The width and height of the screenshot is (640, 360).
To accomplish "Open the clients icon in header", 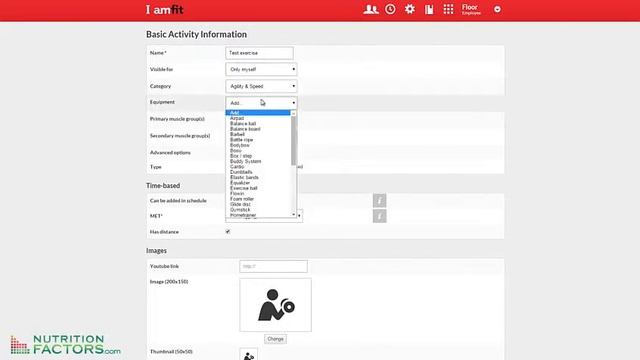I will [371, 9].
